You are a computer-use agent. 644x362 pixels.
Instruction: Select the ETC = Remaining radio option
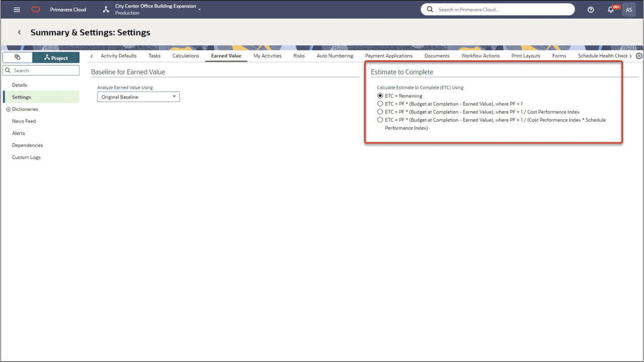point(380,96)
